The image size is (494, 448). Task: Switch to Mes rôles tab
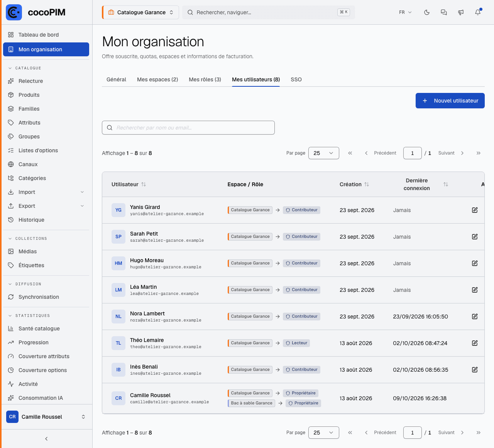click(x=205, y=79)
